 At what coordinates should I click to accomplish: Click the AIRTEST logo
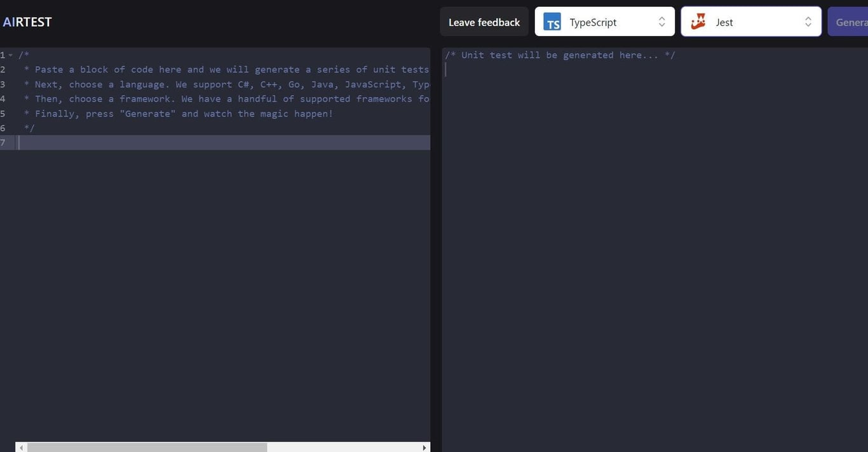pyautogui.click(x=27, y=22)
